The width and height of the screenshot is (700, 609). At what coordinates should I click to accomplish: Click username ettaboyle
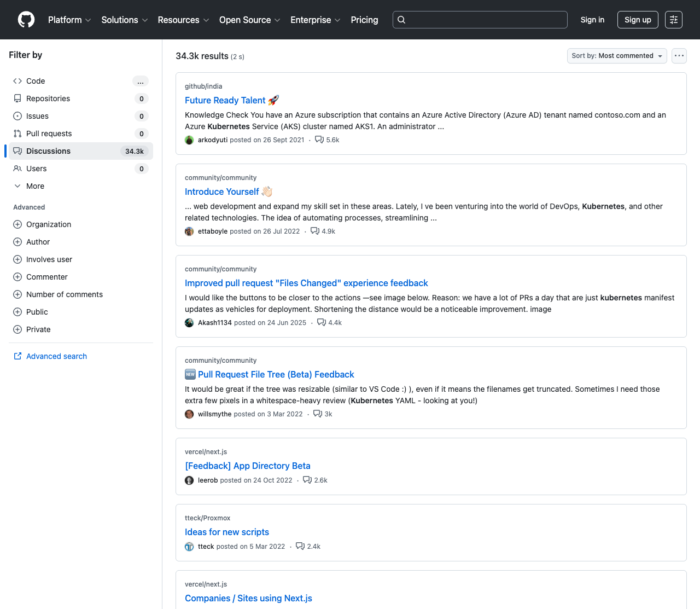[213, 231]
